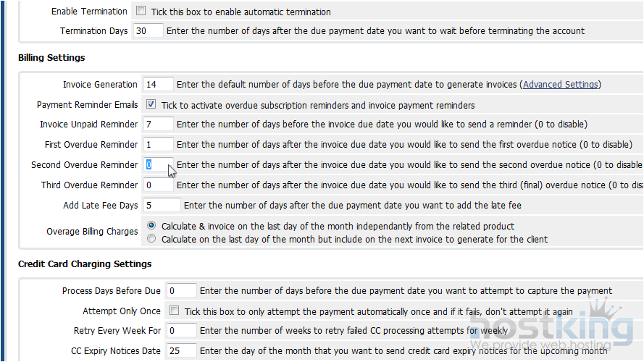Focus the Invoice Generation days field
This screenshot has height=362, width=644.
tap(159, 85)
